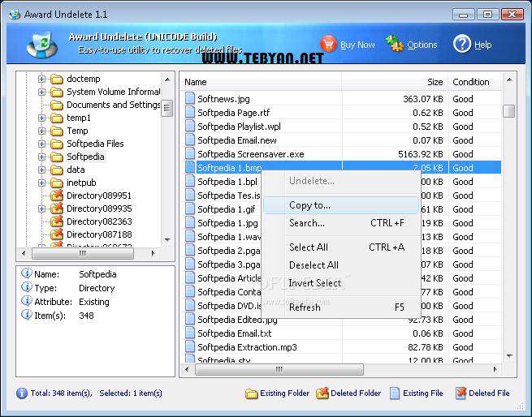Choose Search... from the context menu
The height and width of the screenshot is (417, 532).
point(341,223)
